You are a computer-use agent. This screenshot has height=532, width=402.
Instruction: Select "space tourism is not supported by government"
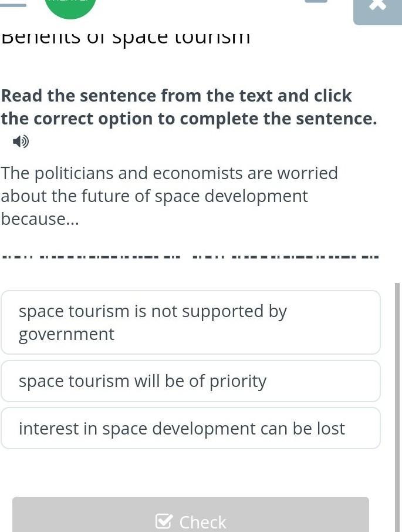click(x=191, y=322)
